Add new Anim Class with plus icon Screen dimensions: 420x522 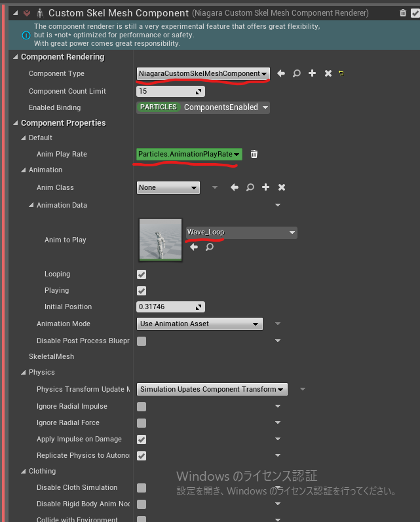265,187
